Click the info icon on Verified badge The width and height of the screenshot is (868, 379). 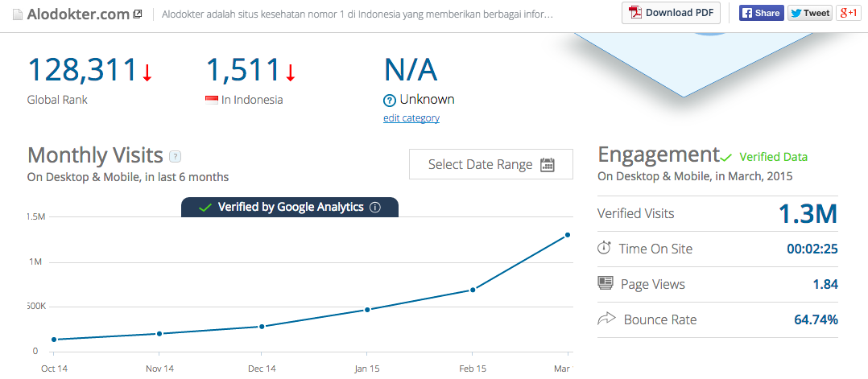pos(375,208)
